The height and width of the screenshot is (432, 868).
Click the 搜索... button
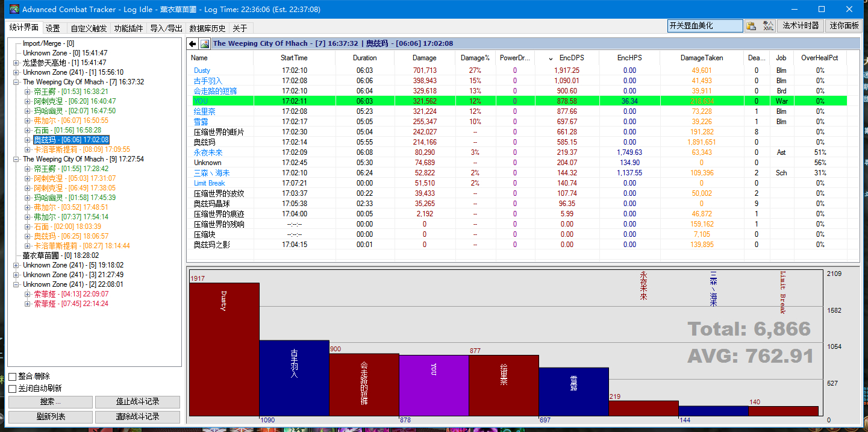51,402
